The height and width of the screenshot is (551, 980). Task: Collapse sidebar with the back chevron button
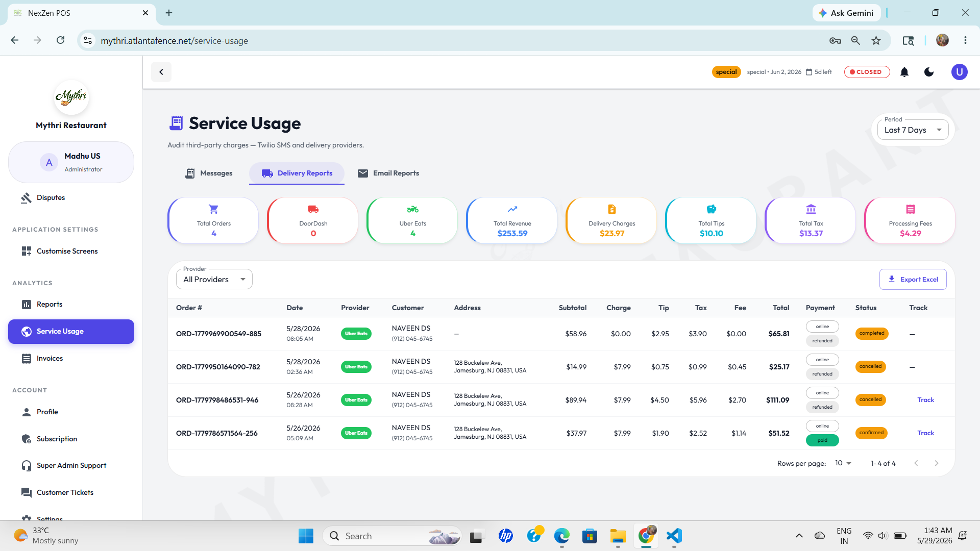pos(161,72)
